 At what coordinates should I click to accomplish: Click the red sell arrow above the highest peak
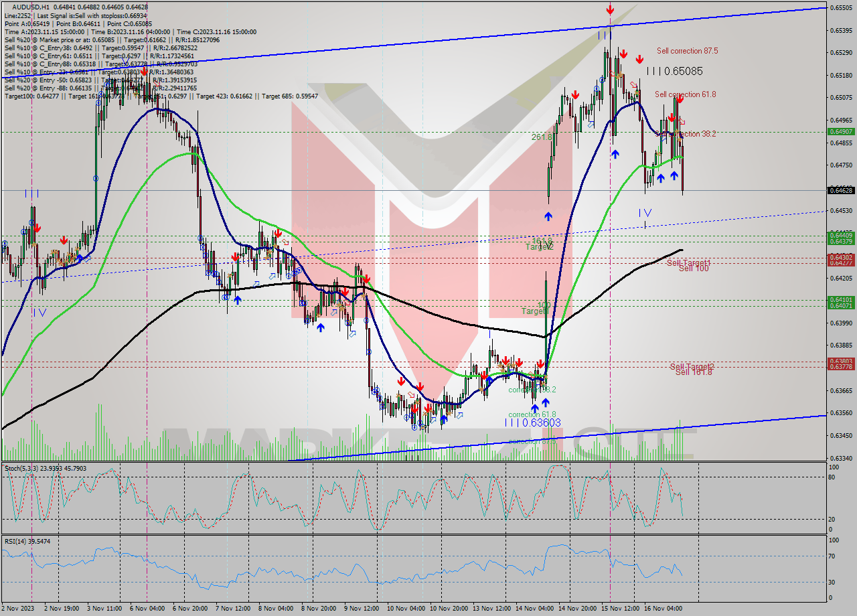pyautogui.click(x=610, y=10)
